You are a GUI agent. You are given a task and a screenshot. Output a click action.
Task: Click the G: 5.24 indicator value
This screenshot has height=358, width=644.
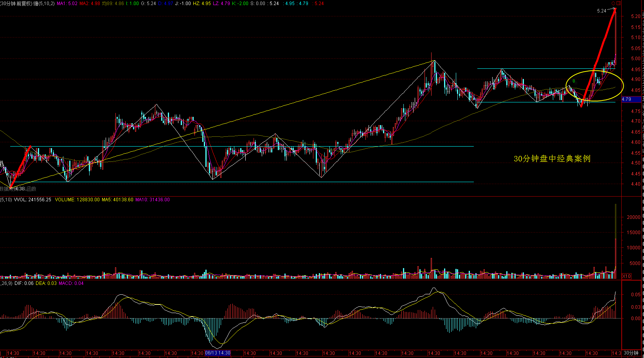point(149,4)
